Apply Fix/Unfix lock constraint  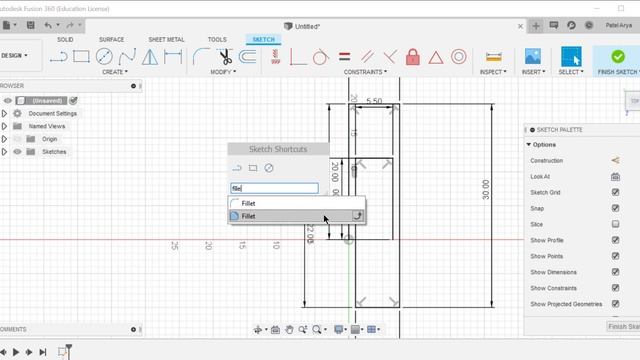pyautogui.click(x=413, y=57)
